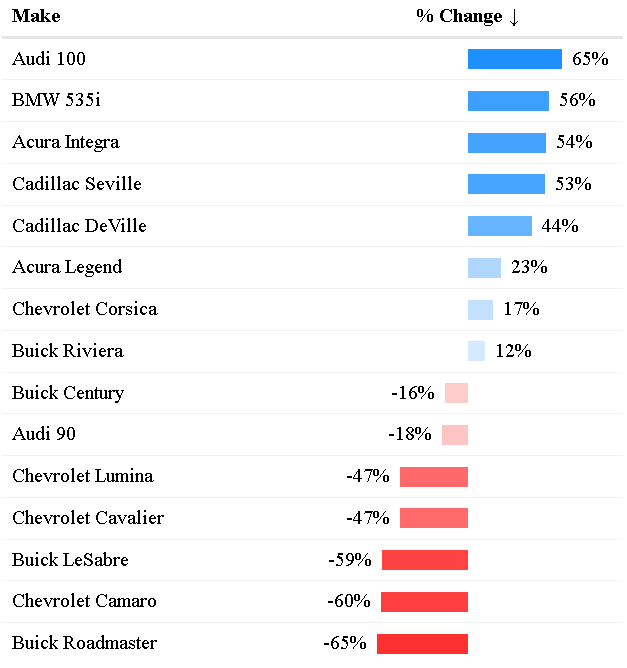Image resolution: width=627 pixels, height=668 pixels.
Task: Click the Buick Riviera 12% label
Action: tap(513, 351)
